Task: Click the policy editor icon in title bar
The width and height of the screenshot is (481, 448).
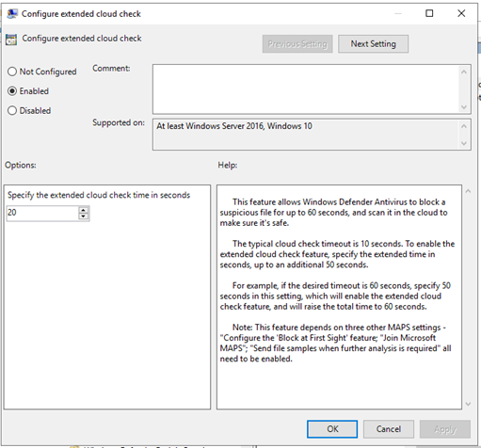Action: click(x=12, y=14)
